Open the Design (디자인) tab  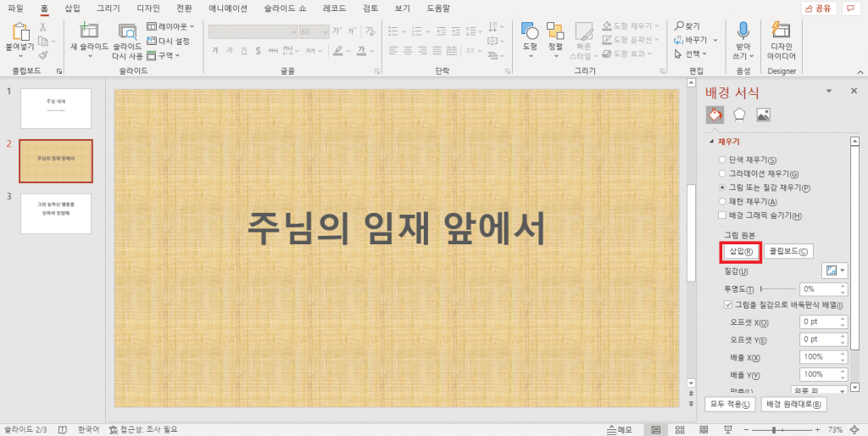[x=148, y=8]
